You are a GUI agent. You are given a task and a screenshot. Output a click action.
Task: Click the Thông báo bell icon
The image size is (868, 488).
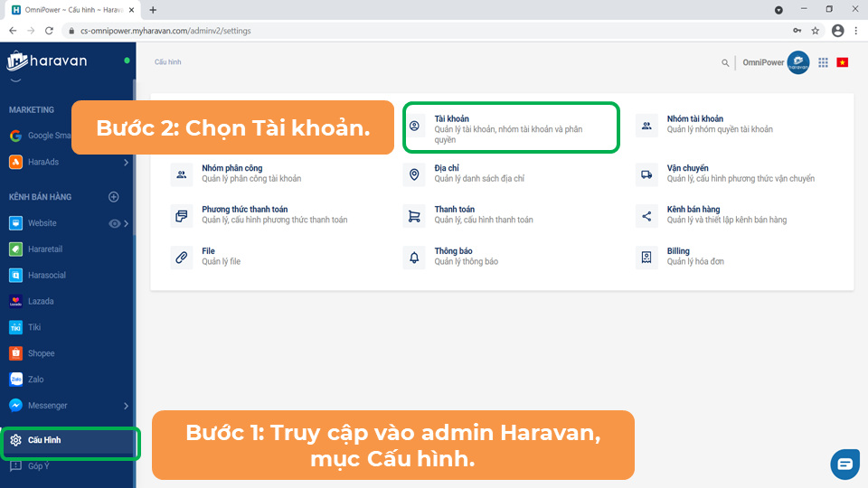click(414, 258)
